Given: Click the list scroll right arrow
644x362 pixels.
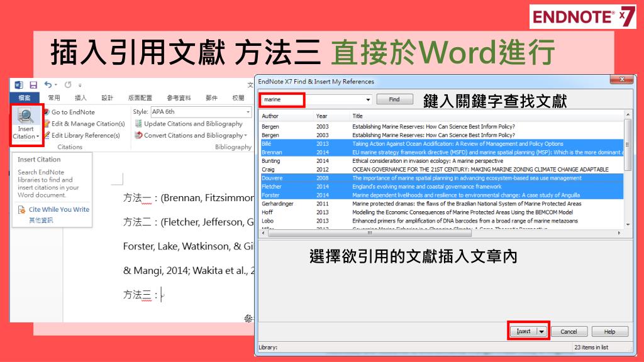Looking at the screenshot, I should coord(619,233).
